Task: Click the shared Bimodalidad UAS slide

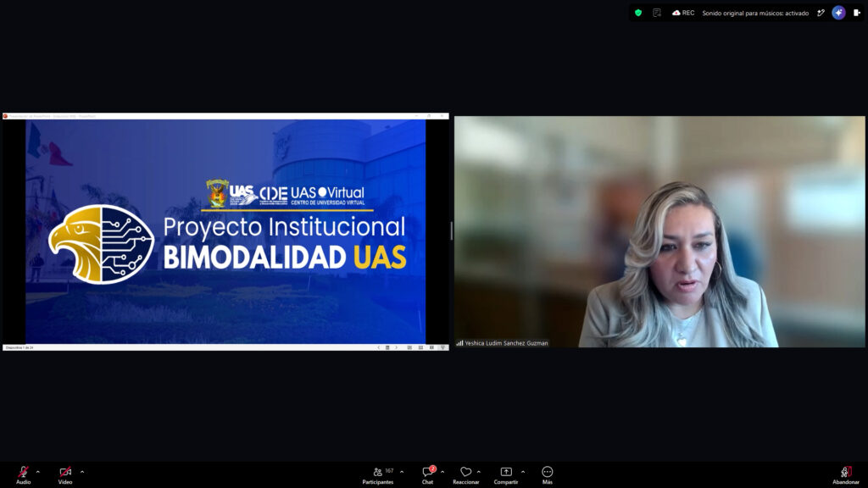Action: coord(225,232)
